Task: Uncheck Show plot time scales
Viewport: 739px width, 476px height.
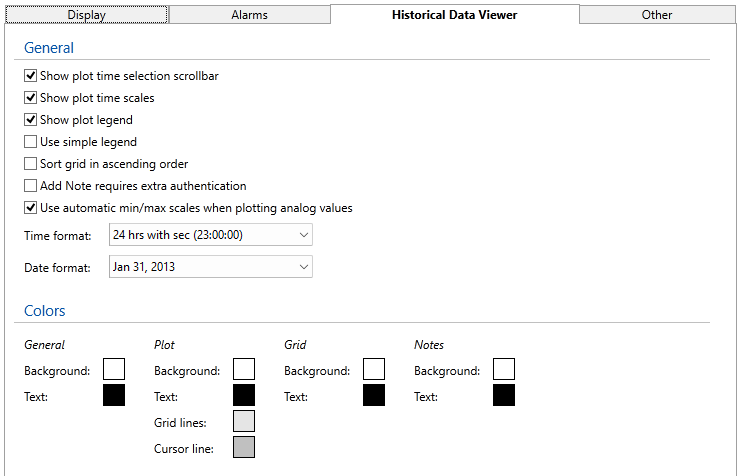Action: (x=31, y=98)
